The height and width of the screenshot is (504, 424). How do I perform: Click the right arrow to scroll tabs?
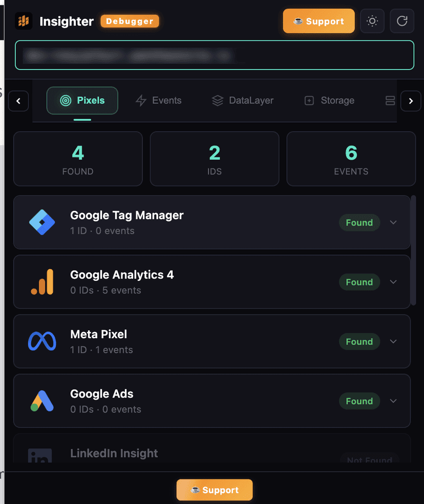coord(411,101)
